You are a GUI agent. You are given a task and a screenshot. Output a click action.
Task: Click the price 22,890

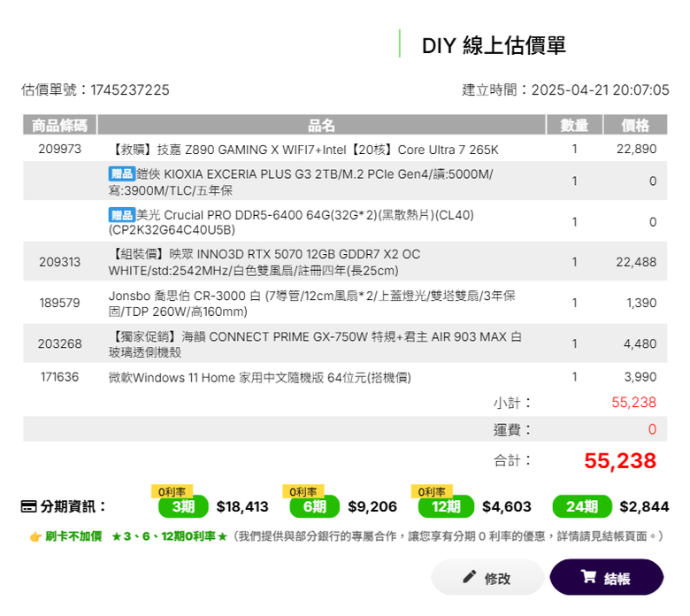(636, 149)
